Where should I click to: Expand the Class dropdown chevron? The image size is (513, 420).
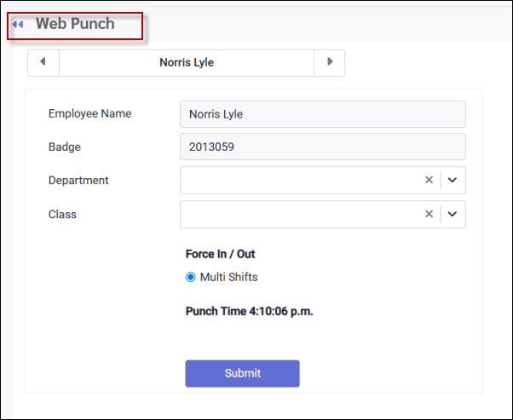tap(452, 214)
